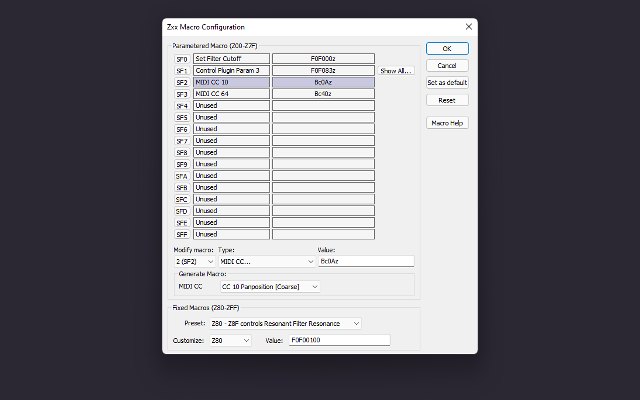Click the fixed macro Value field F0F00100
The image size is (640, 400).
(x=340, y=340)
